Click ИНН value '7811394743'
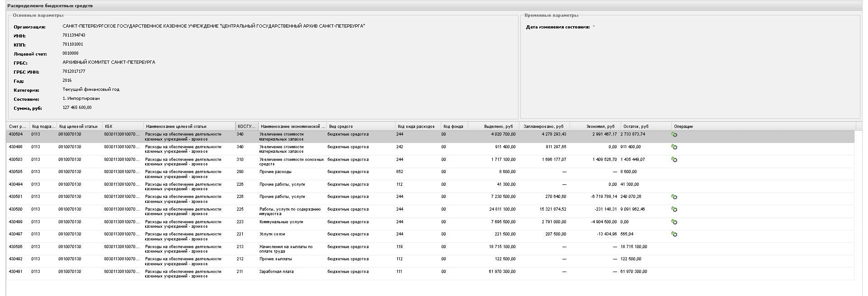Image resolution: width=868 pixels, height=296 pixels. (x=74, y=35)
